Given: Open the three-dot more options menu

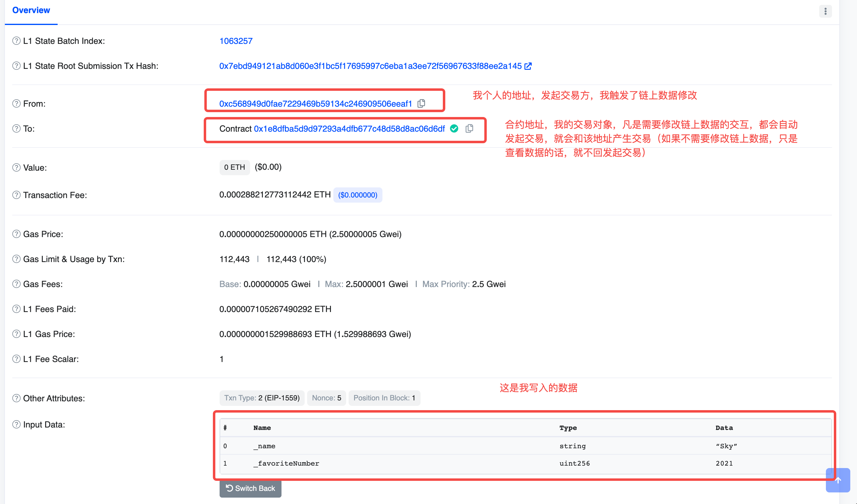Looking at the screenshot, I should tap(825, 11).
